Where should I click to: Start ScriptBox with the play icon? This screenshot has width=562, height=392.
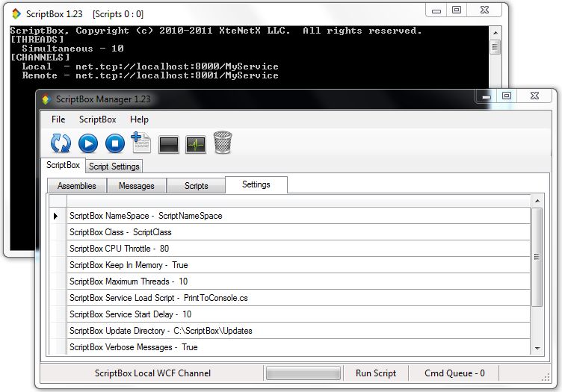(x=88, y=143)
